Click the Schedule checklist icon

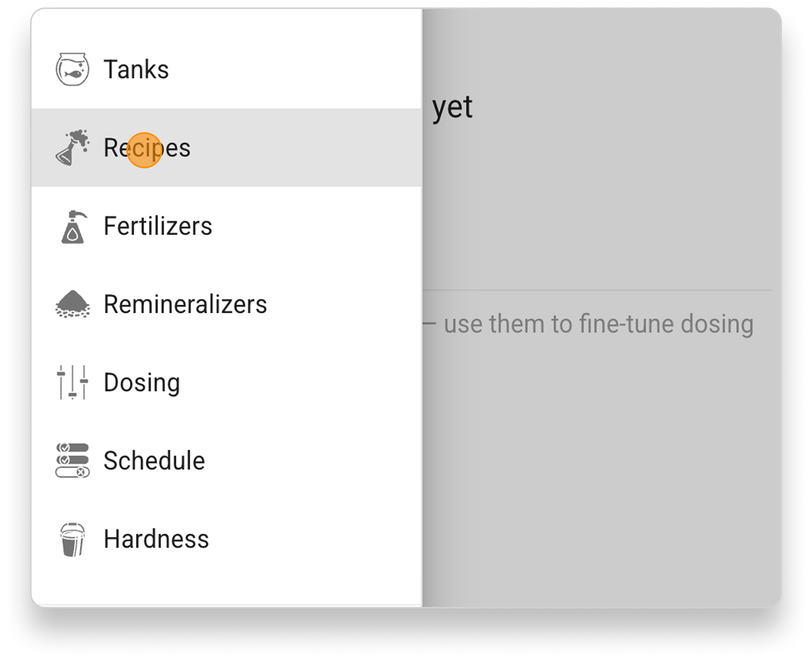click(x=73, y=460)
